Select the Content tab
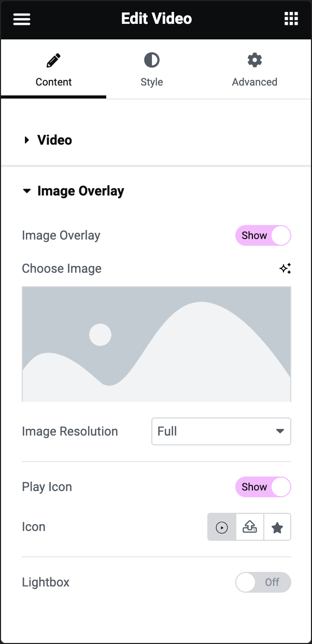This screenshot has width=312, height=644. (x=53, y=69)
